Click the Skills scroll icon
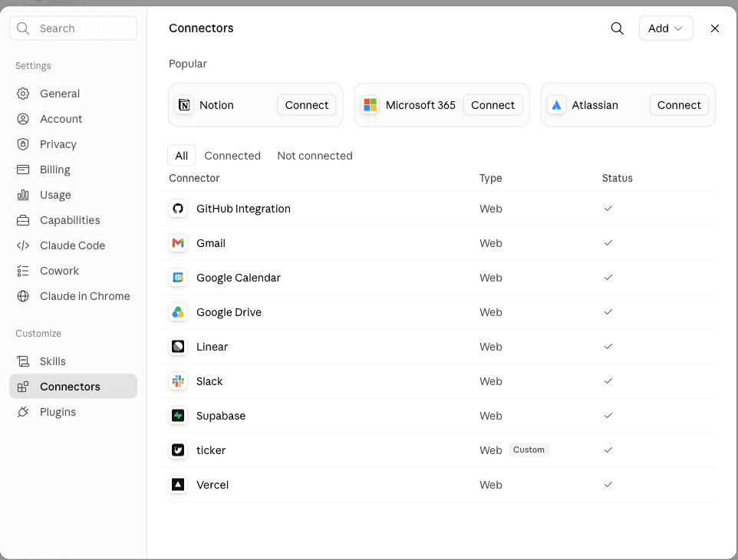Screen dimensions: 738x560 [23, 361]
